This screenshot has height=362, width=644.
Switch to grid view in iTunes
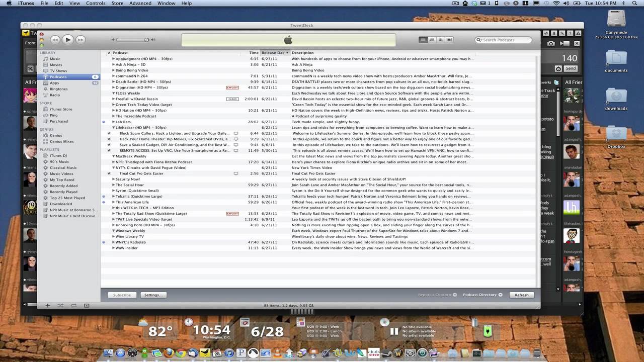440,40
